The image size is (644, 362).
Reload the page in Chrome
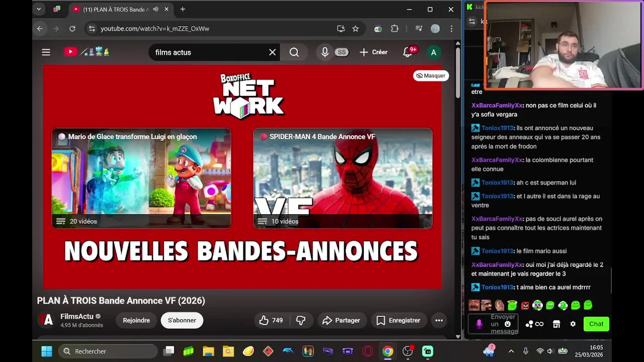coord(72,29)
